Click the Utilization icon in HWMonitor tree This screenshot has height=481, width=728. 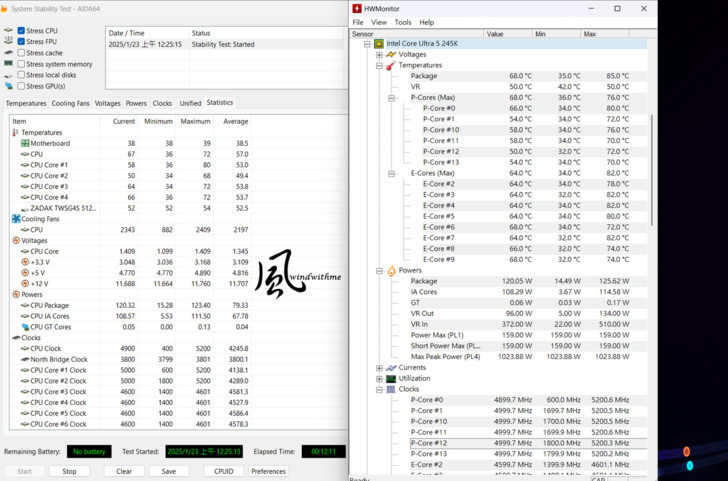(x=392, y=379)
